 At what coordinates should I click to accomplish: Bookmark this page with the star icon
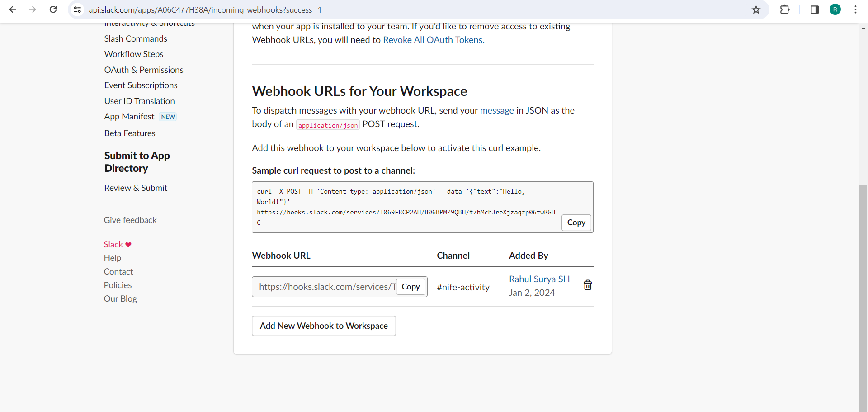[x=756, y=9]
